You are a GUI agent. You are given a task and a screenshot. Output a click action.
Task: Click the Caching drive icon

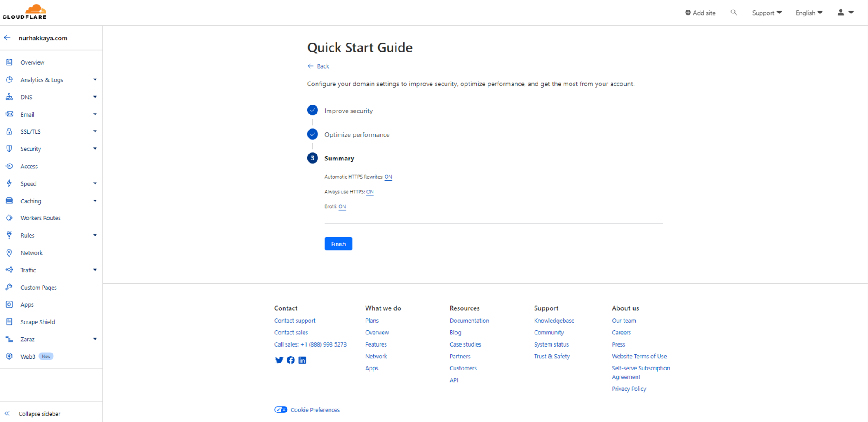click(9, 201)
